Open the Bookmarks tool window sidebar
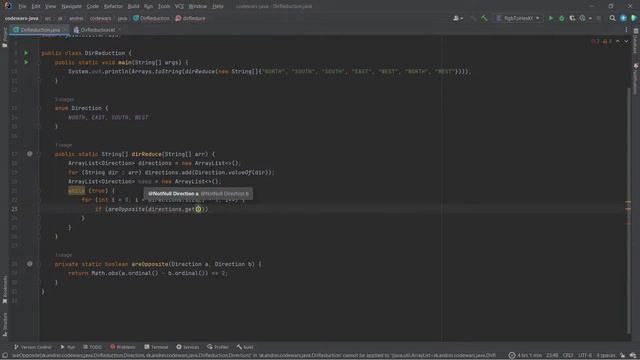Image resolution: width=640 pixels, height=360 pixels. click(x=4, y=289)
